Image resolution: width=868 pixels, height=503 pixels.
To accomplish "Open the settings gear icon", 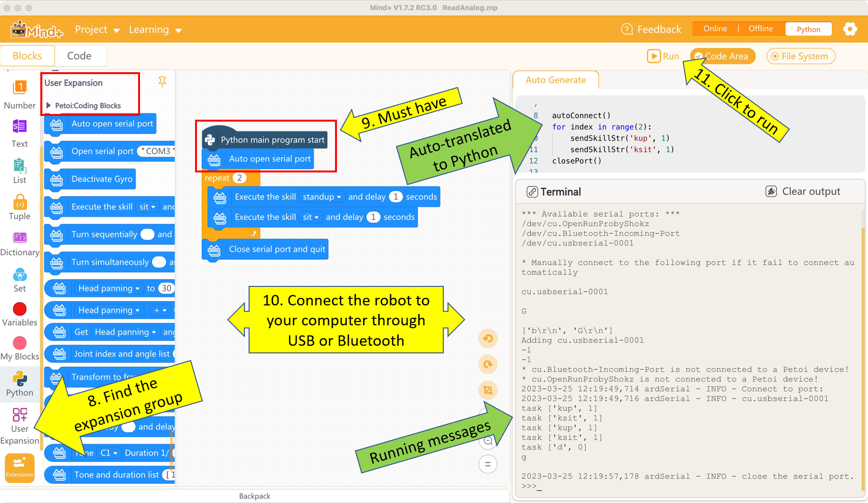I will pyautogui.click(x=850, y=29).
